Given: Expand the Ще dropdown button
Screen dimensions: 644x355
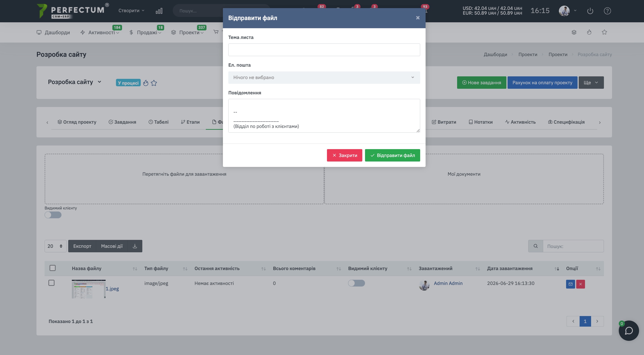Looking at the screenshot, I should (x=591, y=82).
